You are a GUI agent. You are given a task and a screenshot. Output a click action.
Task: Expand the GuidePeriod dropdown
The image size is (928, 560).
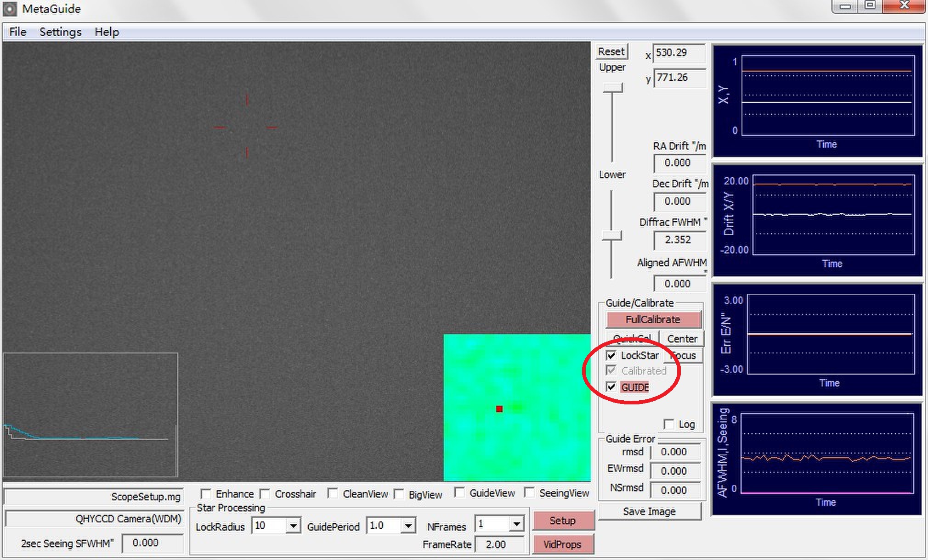(407, 525)
